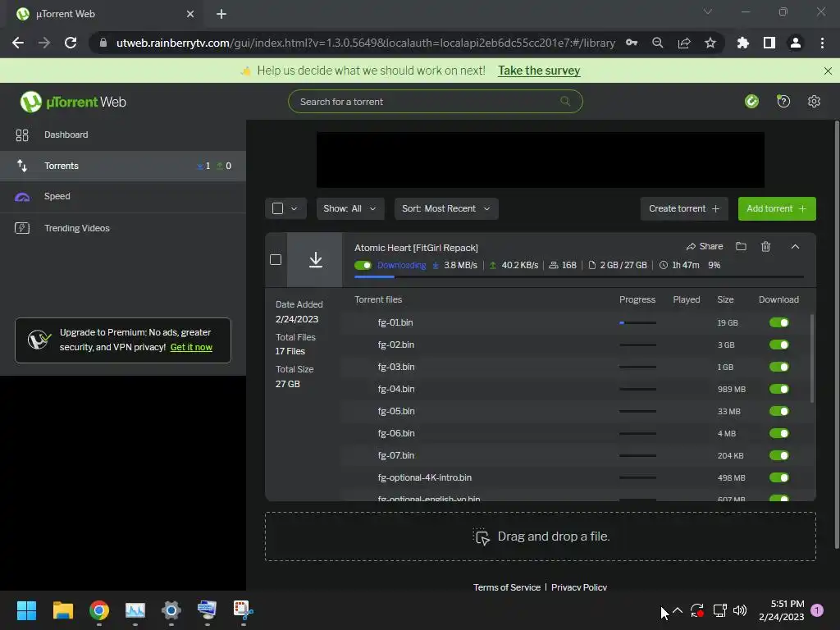The image size is (840, 630).
Task: Open the Atomic Heart containing folder icon
Action: tap(741, 246)
